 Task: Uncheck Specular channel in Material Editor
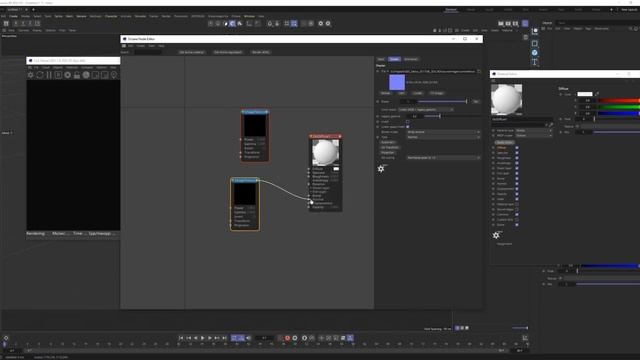pyautogui.click(x=517, y=153)
